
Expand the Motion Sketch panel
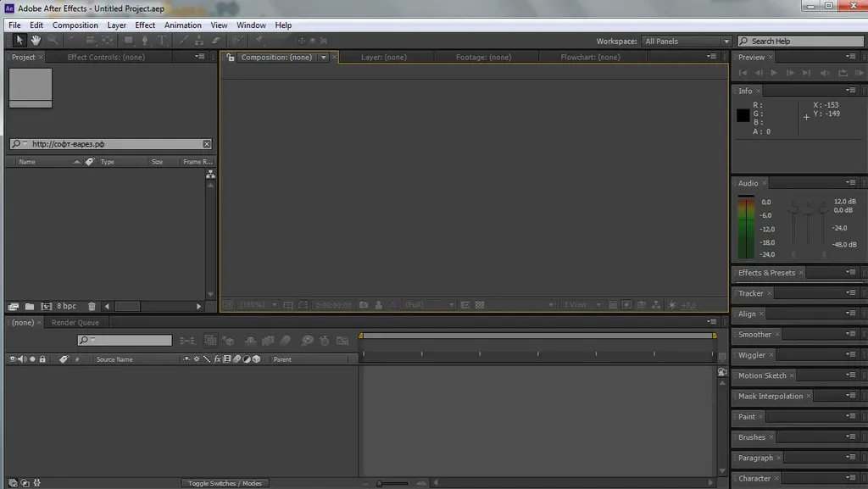pyautogui.click(x=762, y=375)
